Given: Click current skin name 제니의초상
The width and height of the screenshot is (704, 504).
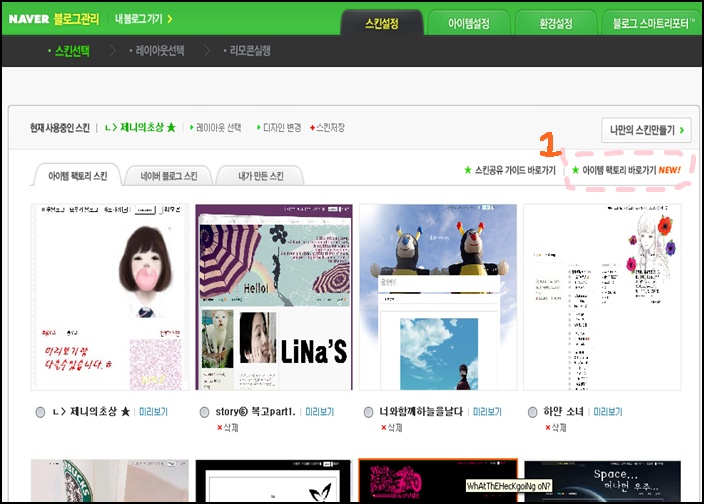Looking at the screenshot, I should [x=140, y=127].
